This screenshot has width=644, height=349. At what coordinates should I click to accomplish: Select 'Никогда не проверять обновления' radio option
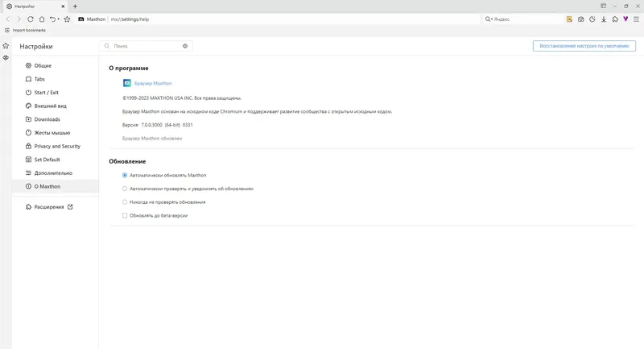124,202
